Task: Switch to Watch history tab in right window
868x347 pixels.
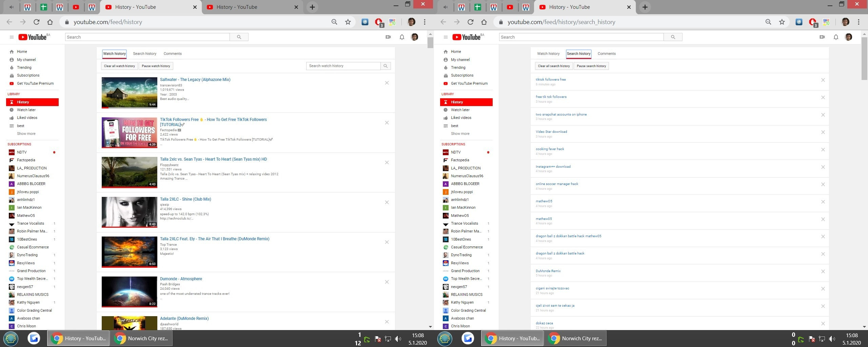Action: 548,54
